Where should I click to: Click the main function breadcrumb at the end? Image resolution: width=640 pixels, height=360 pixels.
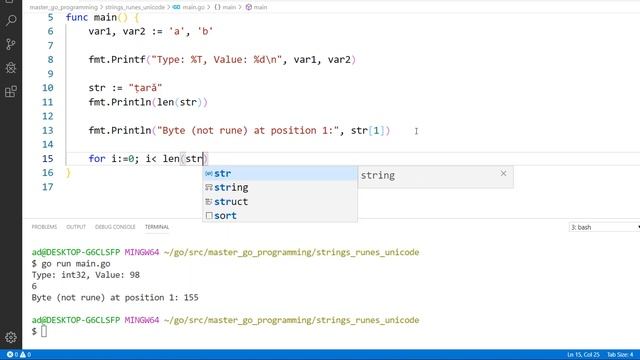tap(256, 7)
